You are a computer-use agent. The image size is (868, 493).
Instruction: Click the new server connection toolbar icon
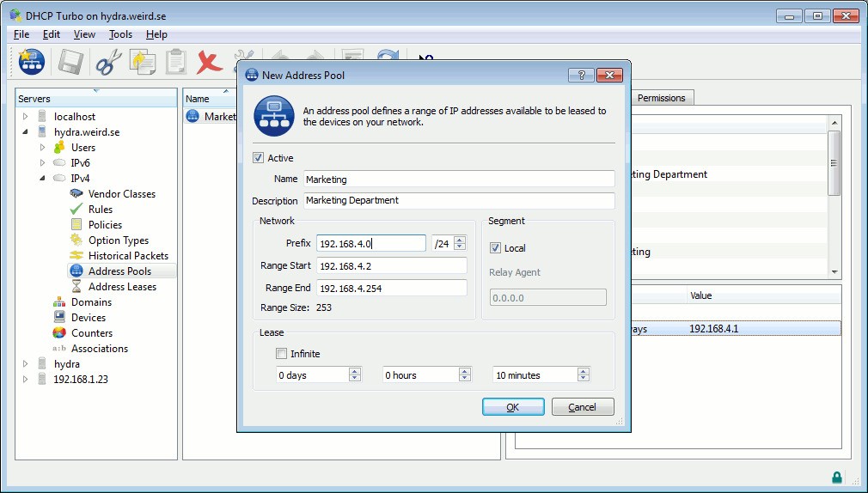(x=31, y=62)
